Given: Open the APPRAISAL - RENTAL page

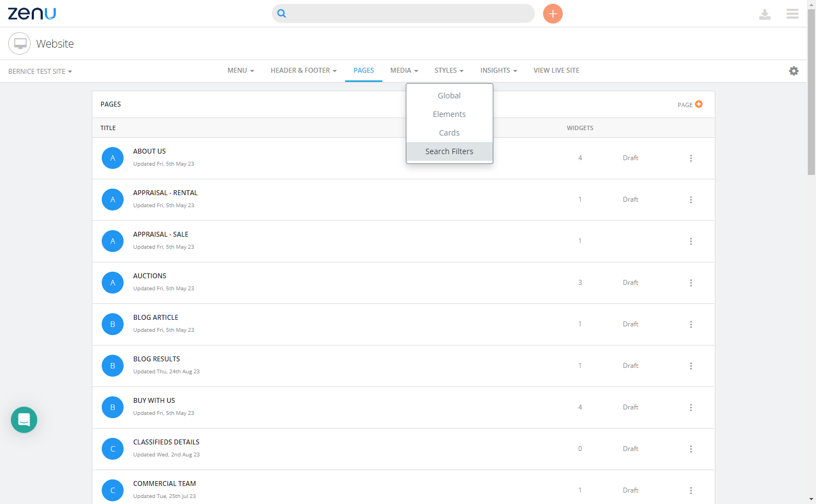Looking at the screenshot, I should pos(165,193).
